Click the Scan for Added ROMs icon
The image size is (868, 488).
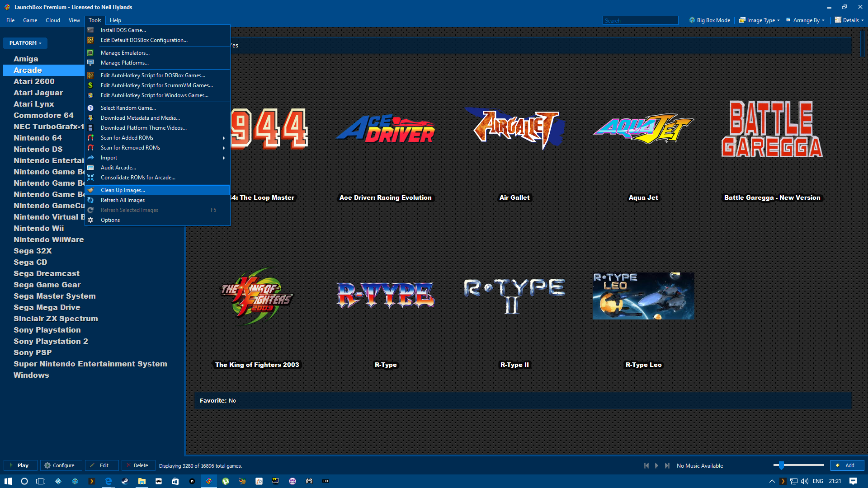[90, 138]
